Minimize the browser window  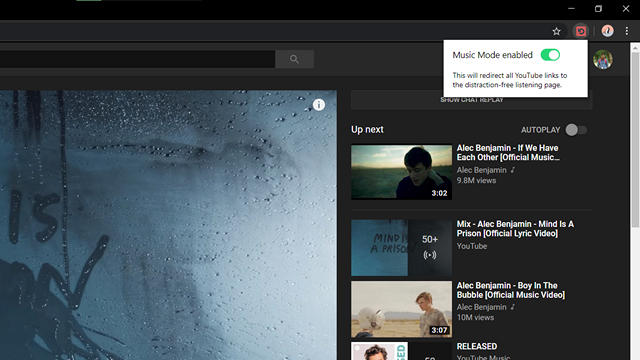[571, 9]
